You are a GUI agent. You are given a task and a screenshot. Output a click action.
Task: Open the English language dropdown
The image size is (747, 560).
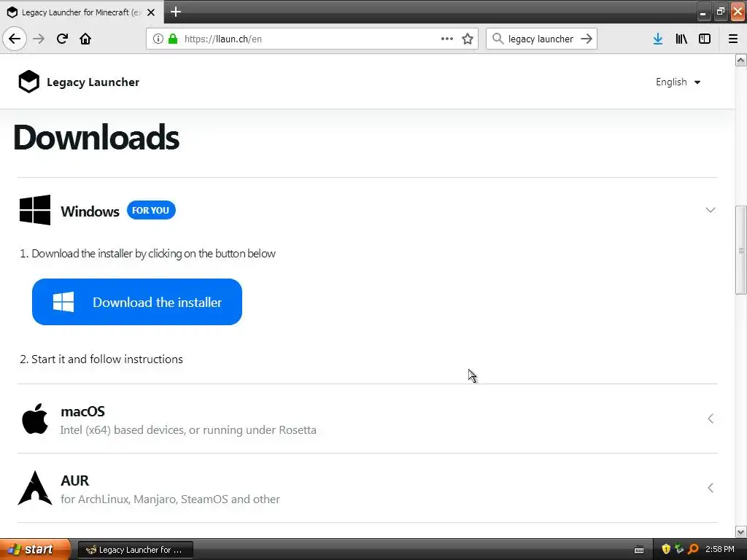(x=678, y=82)
